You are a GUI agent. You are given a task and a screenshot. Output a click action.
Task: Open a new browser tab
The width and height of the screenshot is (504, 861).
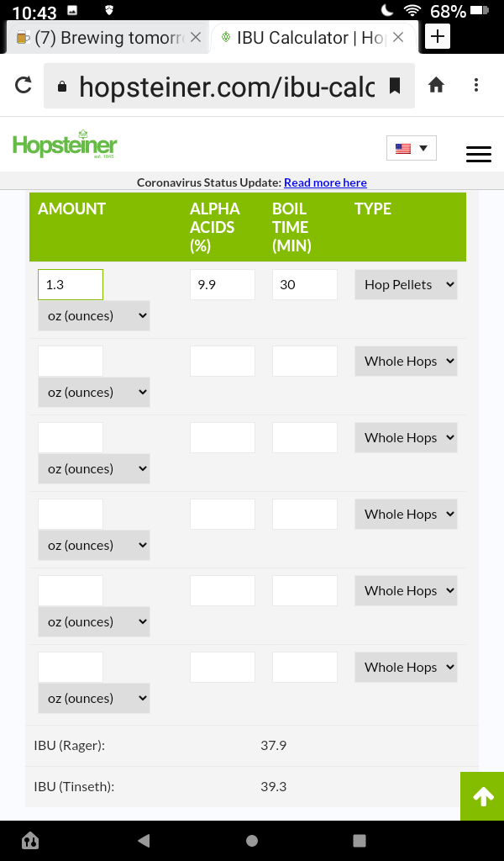pyautogui.click(x=438, y=37)
